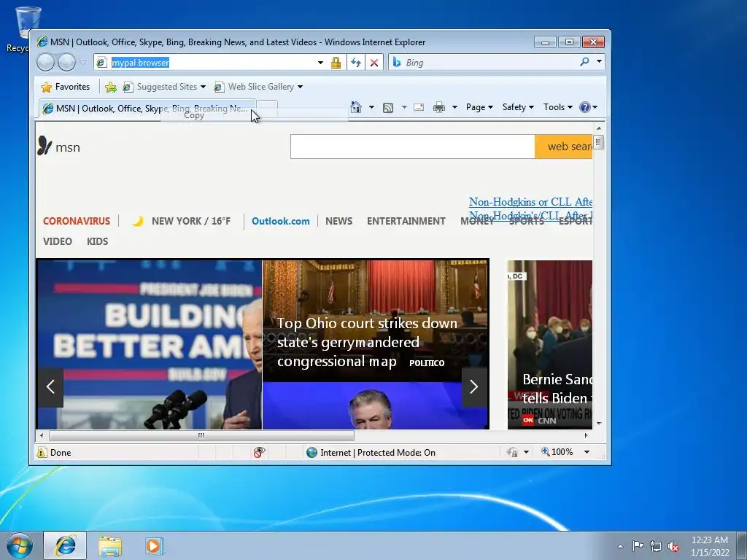Expand the address bar autocomplete dropdown
This screenshot has height=560, width=747.
pos(320,63)
